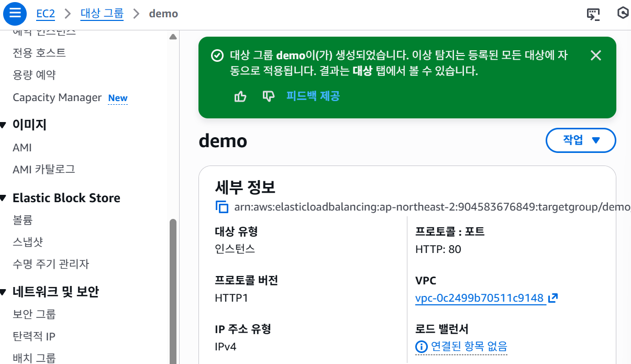Click the hexagon icon in top bar
This screenshot has width=631, height=364.
[623, 14]
